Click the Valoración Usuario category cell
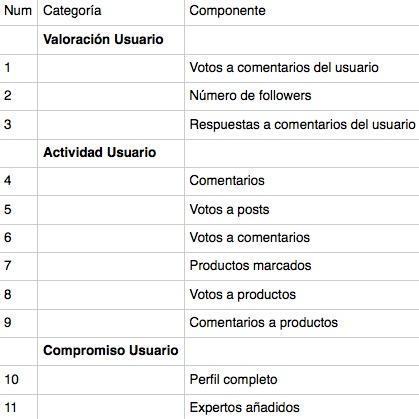 point(111,40)
